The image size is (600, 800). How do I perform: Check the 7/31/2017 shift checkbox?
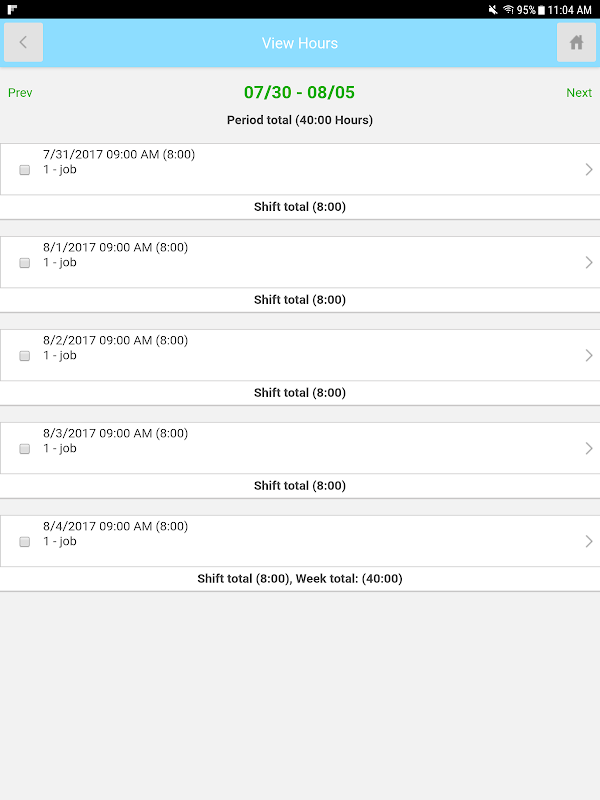[25, 170]
